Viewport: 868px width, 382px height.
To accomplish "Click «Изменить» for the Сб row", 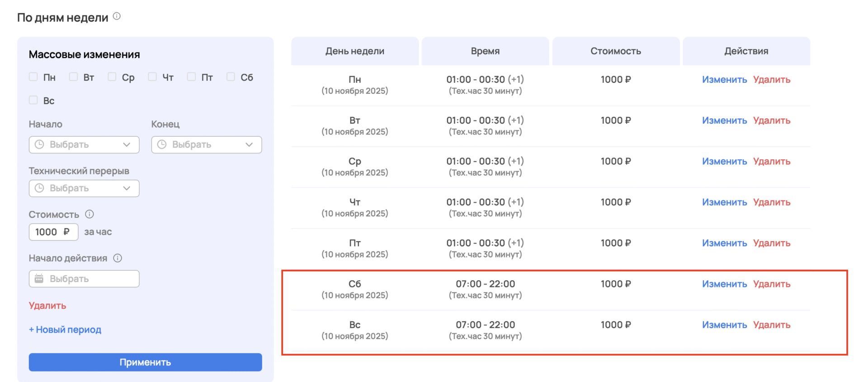I will [x=724, y=284].
